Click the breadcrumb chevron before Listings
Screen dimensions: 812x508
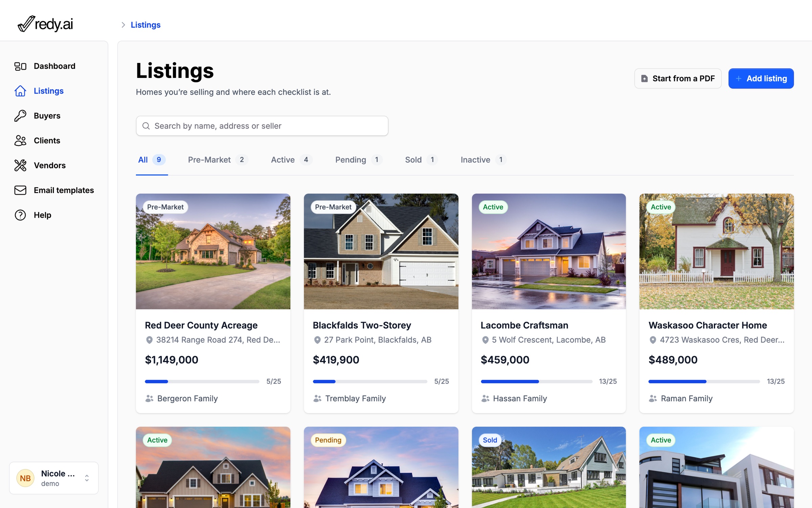pos(123,25)
